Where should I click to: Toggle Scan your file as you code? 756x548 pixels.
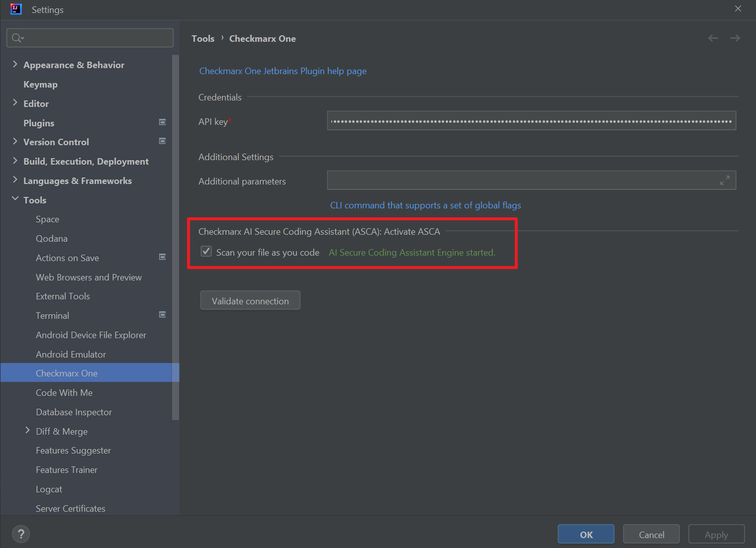pyautogui.click(x=206, y=252)
